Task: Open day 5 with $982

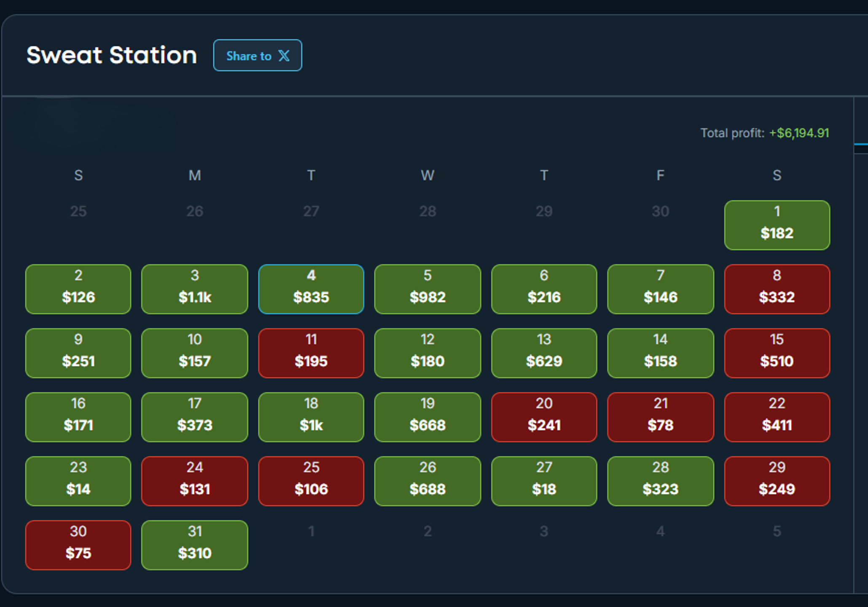Action: coord(427,289)
